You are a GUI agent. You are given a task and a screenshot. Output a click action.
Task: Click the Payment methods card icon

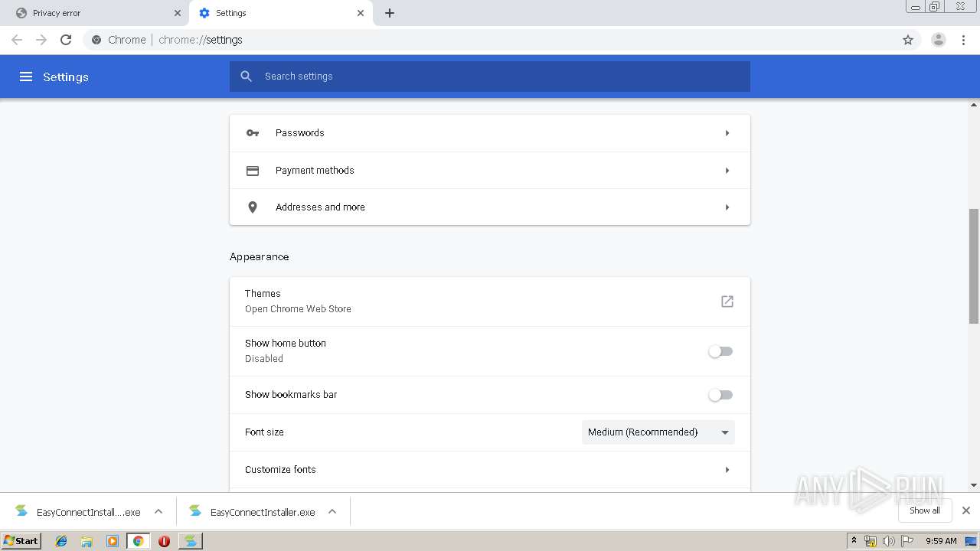coord(253,171)
